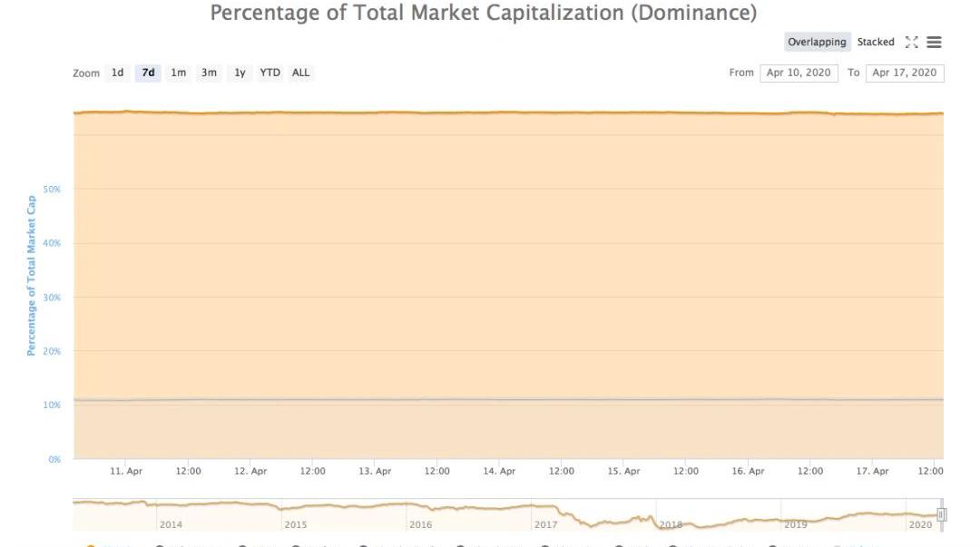Open the chart fullscreen view icon
Screen dimensions: 980x547
click(912, 43)
